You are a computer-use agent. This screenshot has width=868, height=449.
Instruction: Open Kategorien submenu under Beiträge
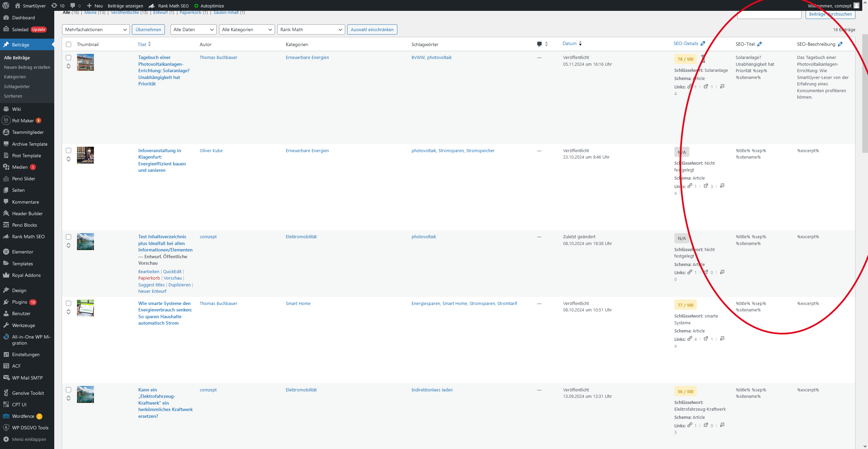[15, 77]
